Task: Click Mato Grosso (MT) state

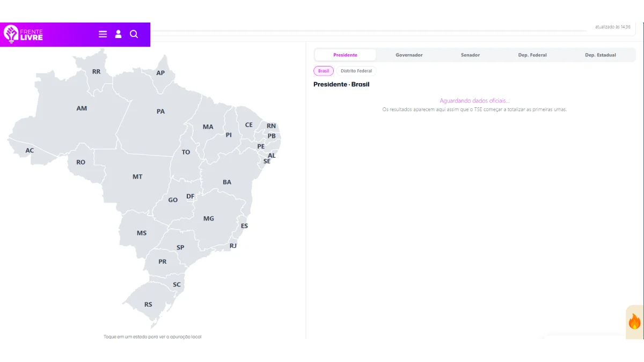Action: point(137,176)
